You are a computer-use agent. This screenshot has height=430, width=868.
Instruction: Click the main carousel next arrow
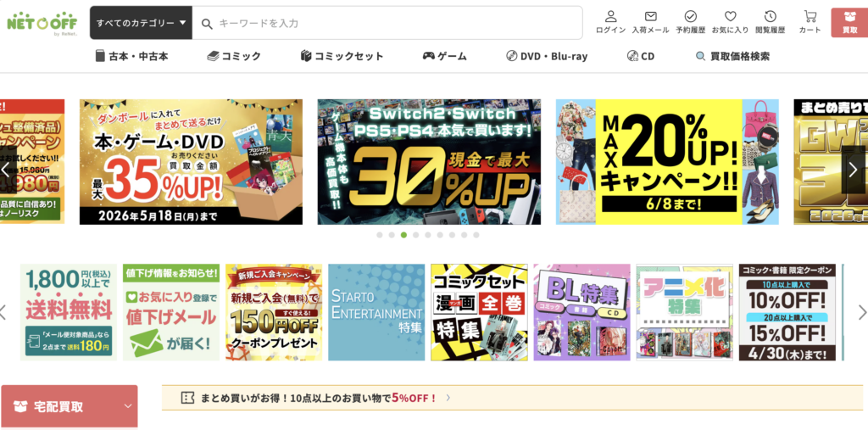(x=853, y=170)
